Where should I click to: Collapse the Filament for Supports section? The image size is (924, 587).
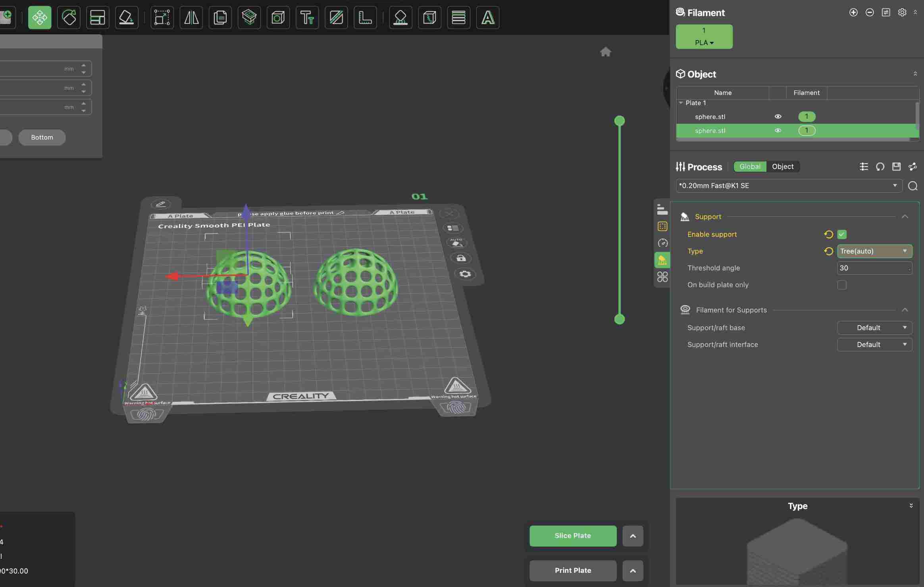pyautogui.click(x=905, y=310)
